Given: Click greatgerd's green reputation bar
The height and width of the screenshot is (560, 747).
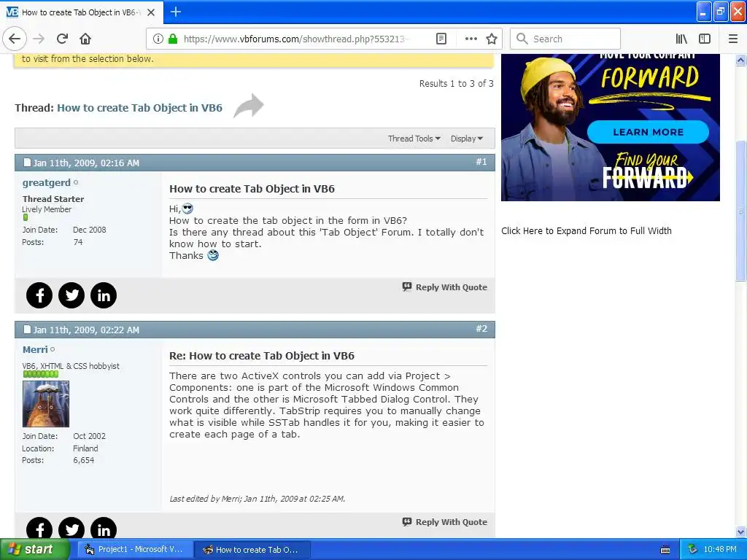Looking at the screenshot, I should click(26, 217).
